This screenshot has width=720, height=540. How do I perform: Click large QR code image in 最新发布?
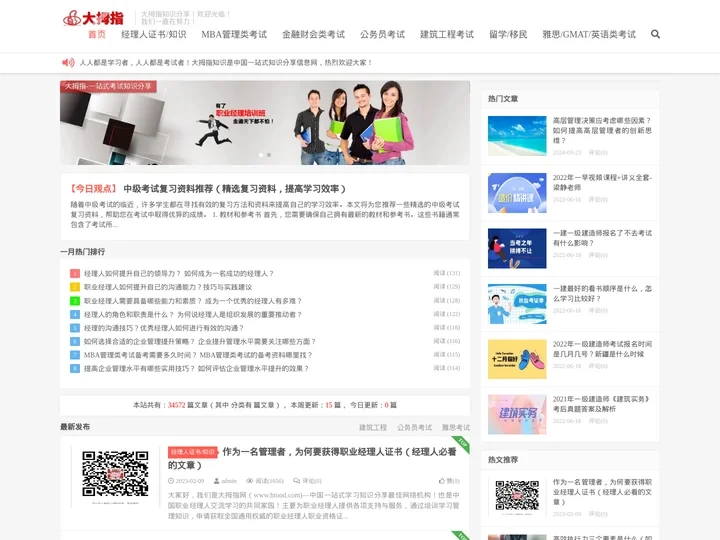click(115, 475)
